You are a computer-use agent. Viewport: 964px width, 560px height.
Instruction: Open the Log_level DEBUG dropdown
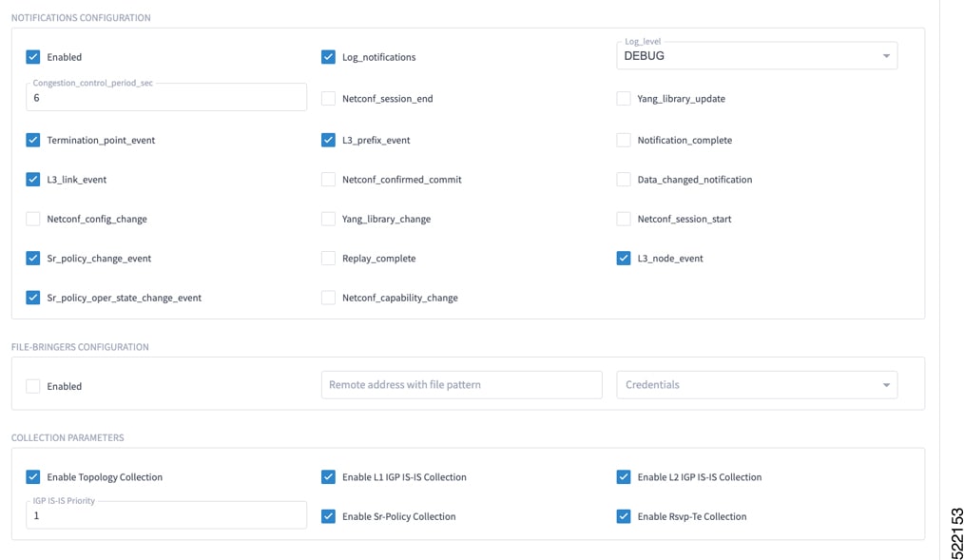click(757, 56)
